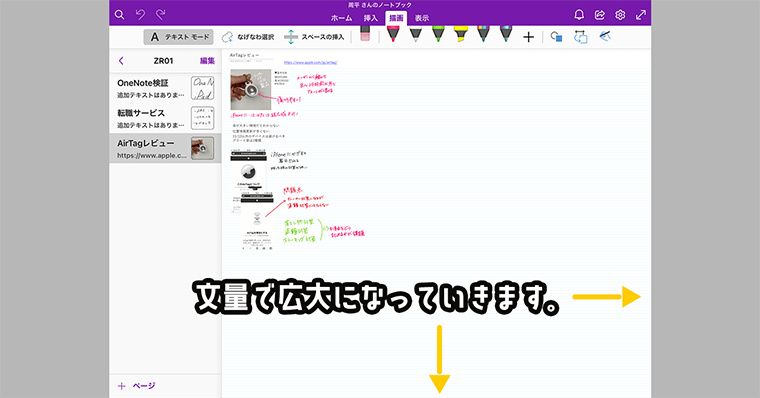This screenshot has width=760, height=398.
Task: Select the eraser tool
Action: (365, 34)
